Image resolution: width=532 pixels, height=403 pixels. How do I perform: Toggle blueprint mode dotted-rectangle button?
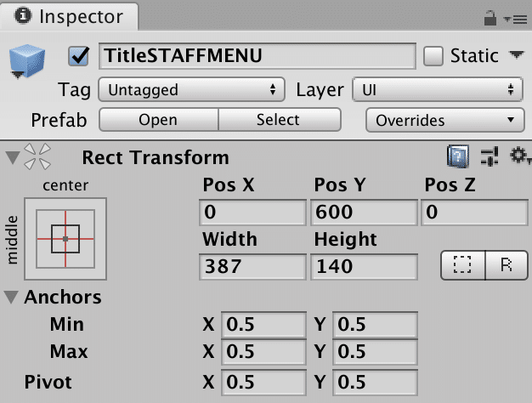point(462,264)
